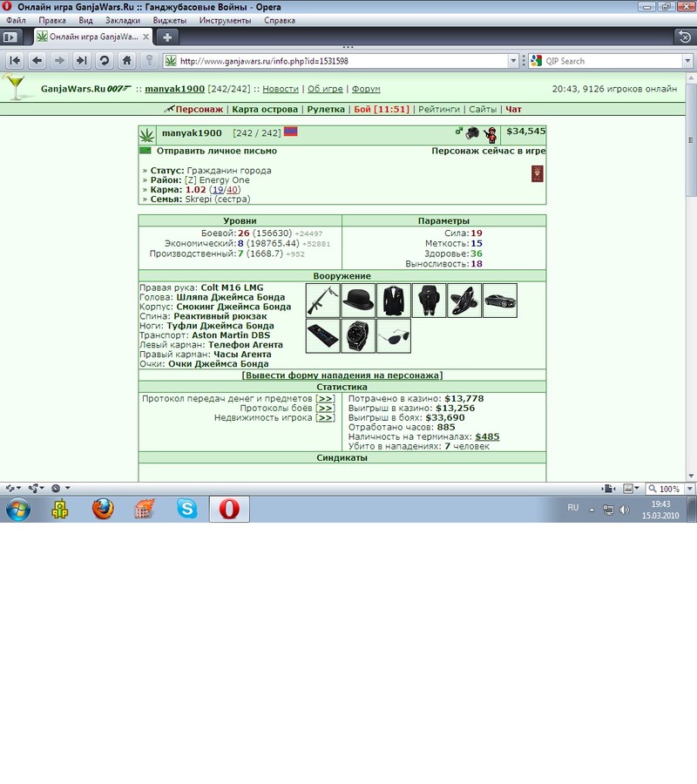Click the Agent watch item image
The image size is (697, 784).
pos(358,336)
